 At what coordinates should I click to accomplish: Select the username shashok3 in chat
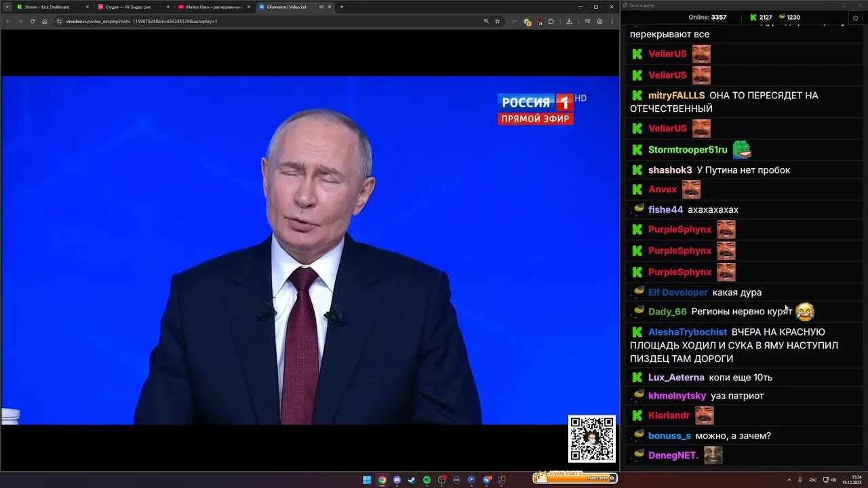point(670,170)
